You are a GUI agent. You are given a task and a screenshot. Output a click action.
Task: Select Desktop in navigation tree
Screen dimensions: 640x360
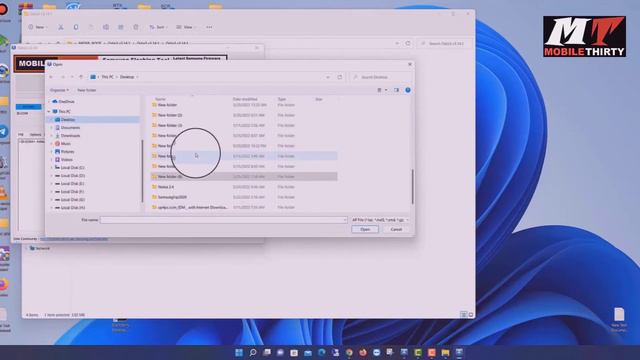tap(68, 120)
